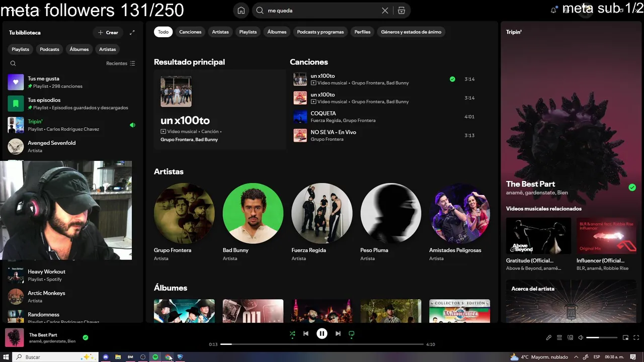Clear the search field with X

(385, 10)
